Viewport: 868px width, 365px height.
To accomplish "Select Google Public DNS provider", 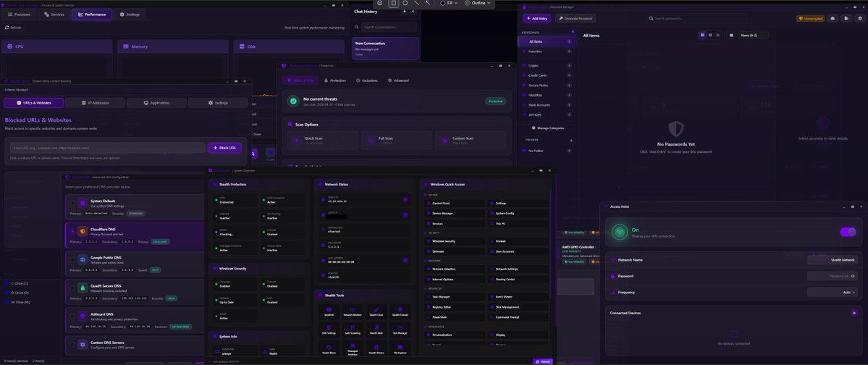I will point(72,260).
